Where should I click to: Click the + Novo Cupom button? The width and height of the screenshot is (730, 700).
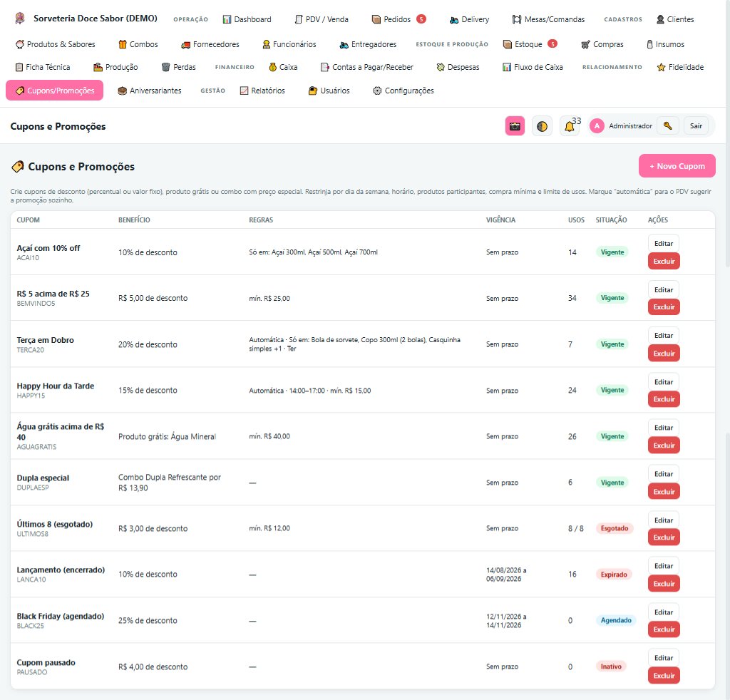pos(677,166)
